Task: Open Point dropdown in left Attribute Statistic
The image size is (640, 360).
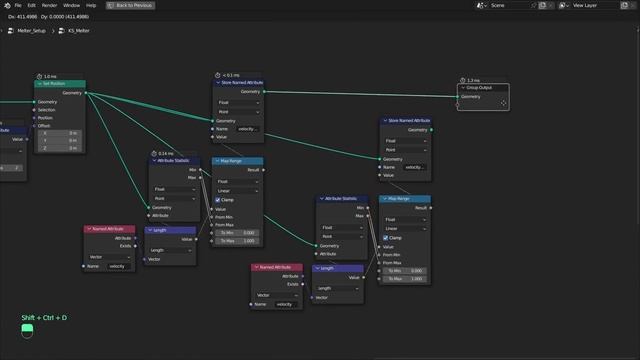Action: (175, 198)
